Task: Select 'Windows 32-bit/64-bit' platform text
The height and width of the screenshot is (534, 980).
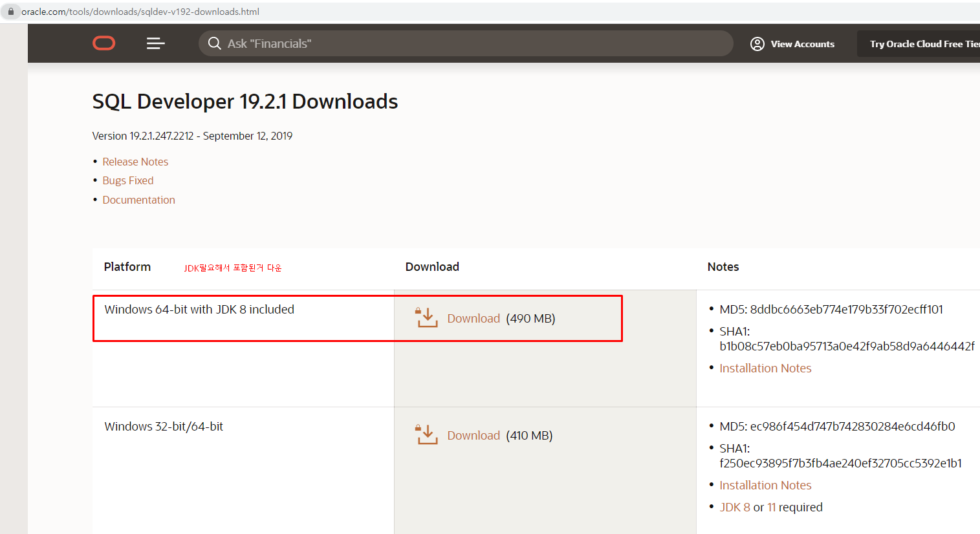Action: [x=164, y=426]
